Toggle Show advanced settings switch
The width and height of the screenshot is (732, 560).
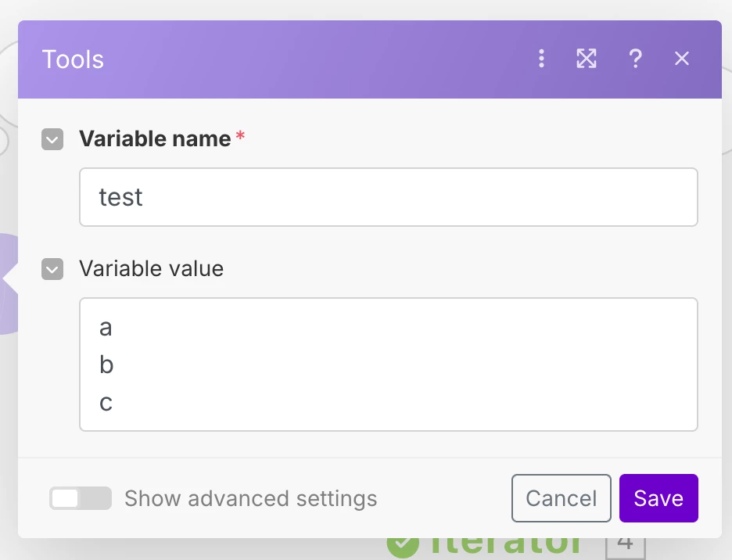tap(80, 498)
